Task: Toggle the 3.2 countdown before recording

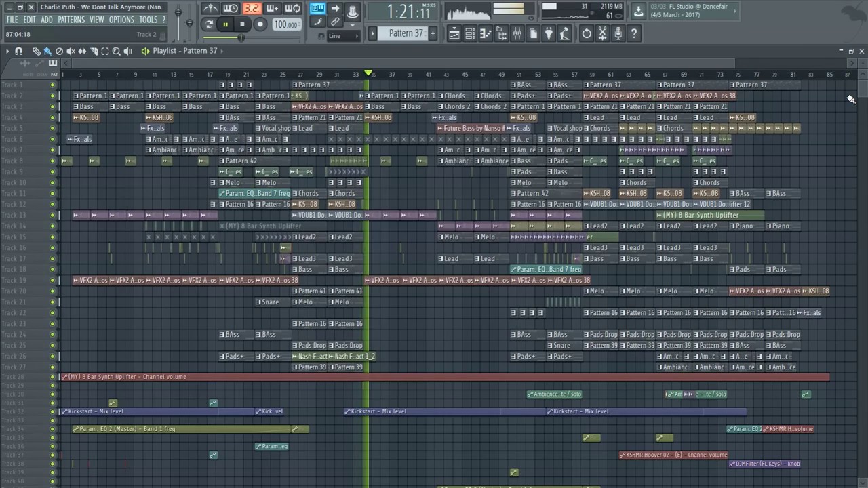Action: [252, 8]
